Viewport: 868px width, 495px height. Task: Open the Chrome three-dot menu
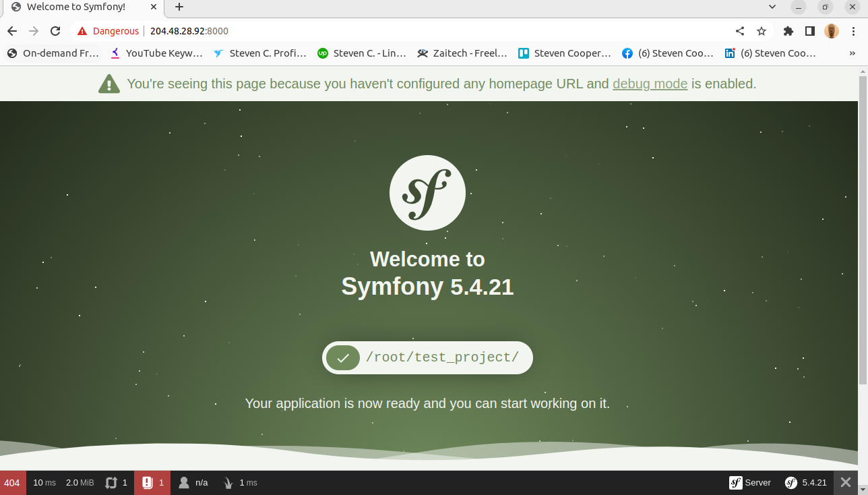tap(853, 31)
